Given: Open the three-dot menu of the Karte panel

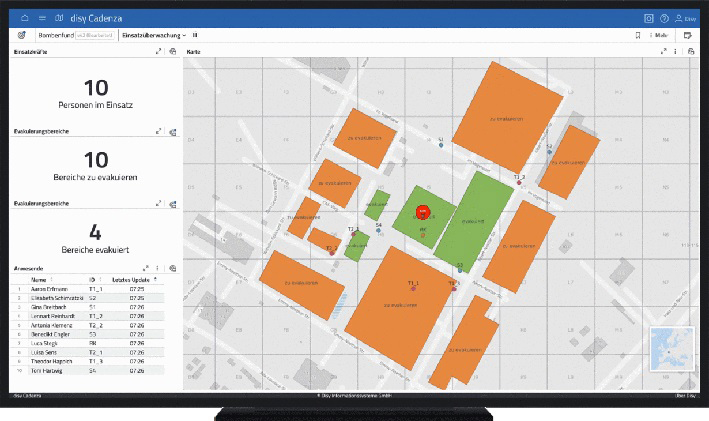Looking at the screenshot, I should coord(676,52).
